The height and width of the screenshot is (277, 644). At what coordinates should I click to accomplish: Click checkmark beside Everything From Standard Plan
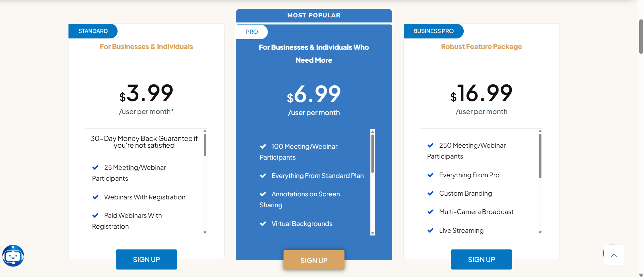(263, 176)
